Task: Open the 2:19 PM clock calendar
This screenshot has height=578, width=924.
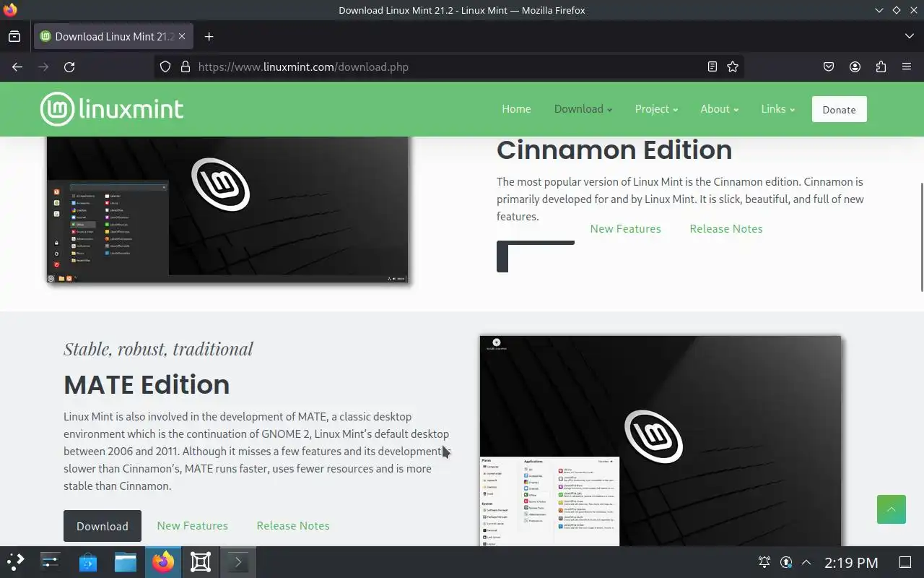Action: 851,562
